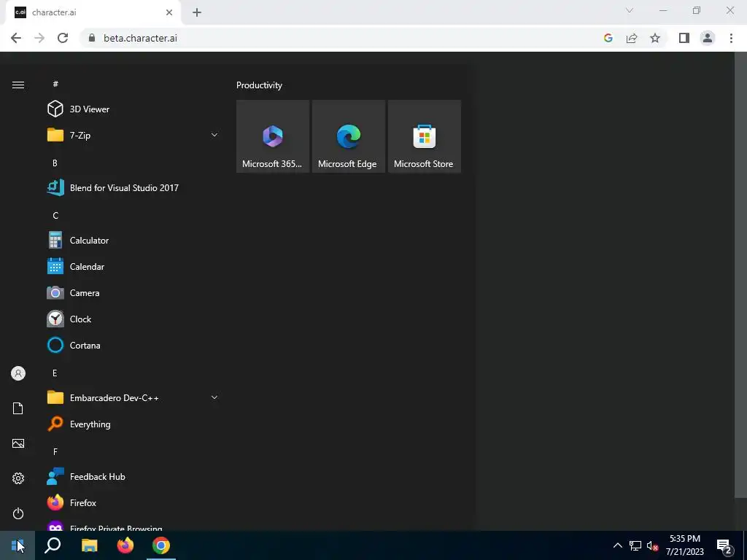Open the Chrome tab search chevron
Screen dimensions: 747x560
(630, 10)
